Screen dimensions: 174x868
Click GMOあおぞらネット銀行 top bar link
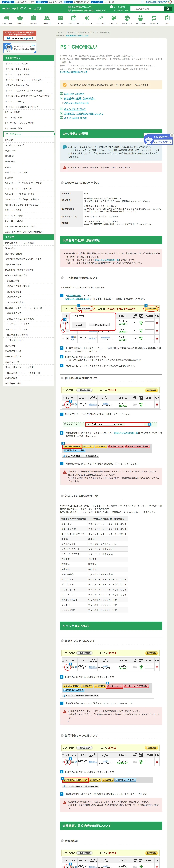pyautogui.click(x=25, y=2)
